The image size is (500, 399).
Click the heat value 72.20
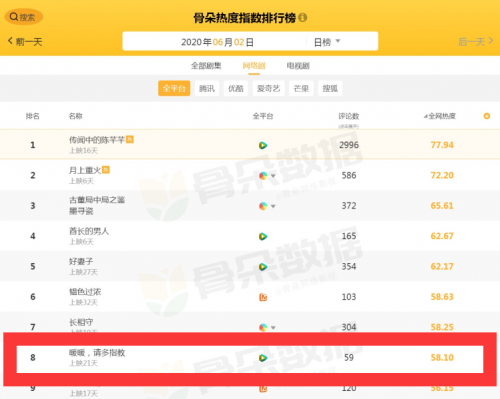coord(442,175)
